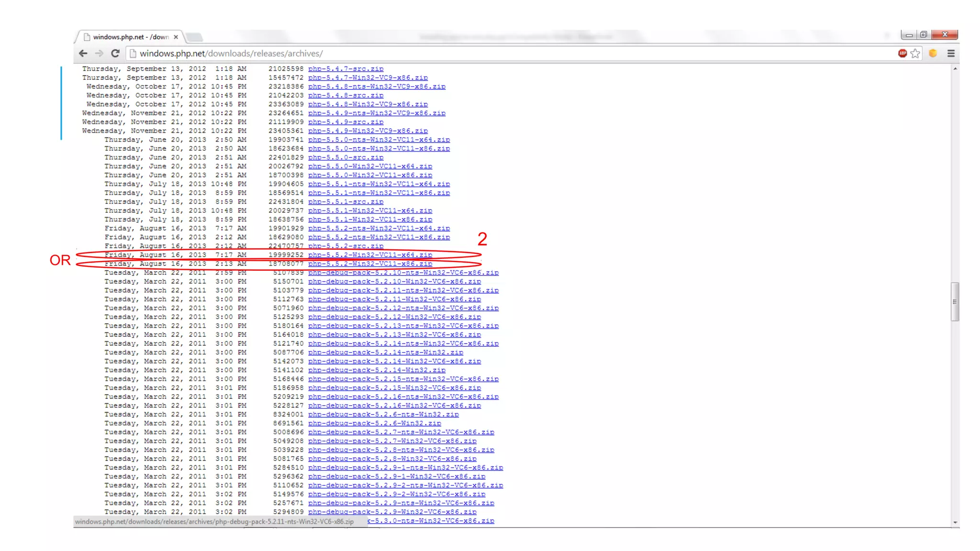Open php-debug-pack-5.2.14-nts-Win32.zip link
Screen dimensions: 980x551
385,353
